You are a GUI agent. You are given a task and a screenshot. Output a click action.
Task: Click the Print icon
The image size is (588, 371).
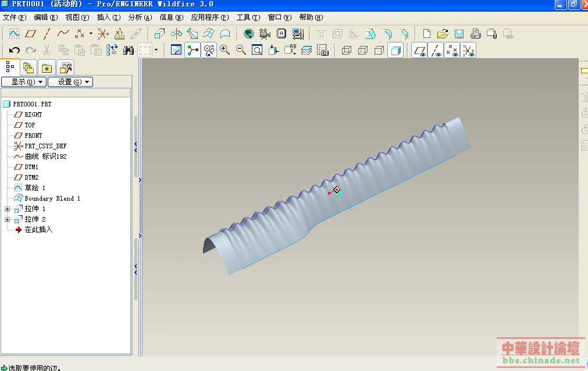(475, 34)
